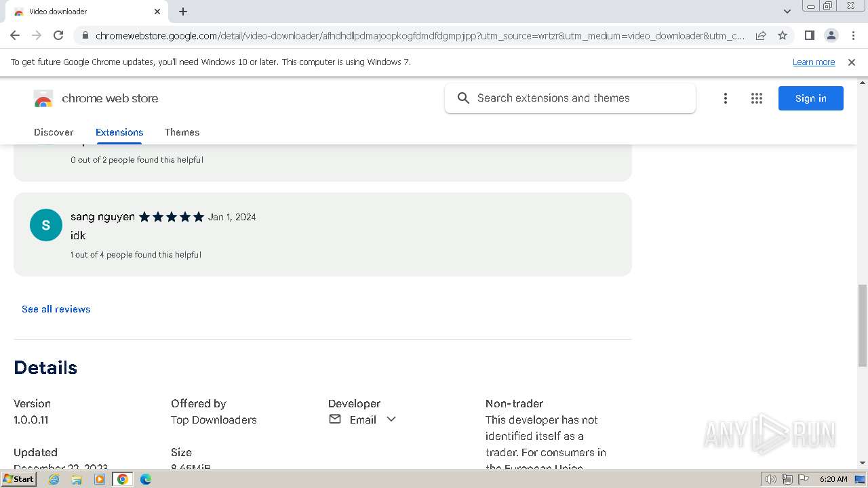The image size is (868, 488).
Task: Open the Google apps grid
Action: coord(757,98)
